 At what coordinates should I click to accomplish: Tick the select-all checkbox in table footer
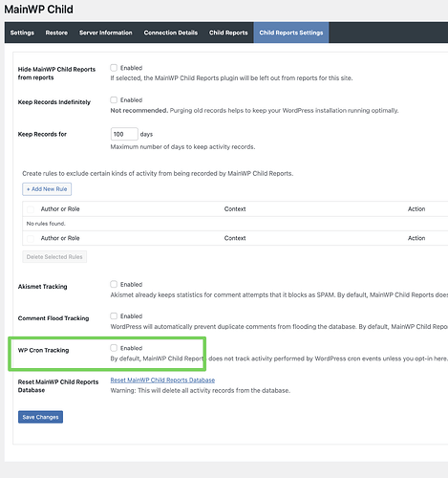31,238
